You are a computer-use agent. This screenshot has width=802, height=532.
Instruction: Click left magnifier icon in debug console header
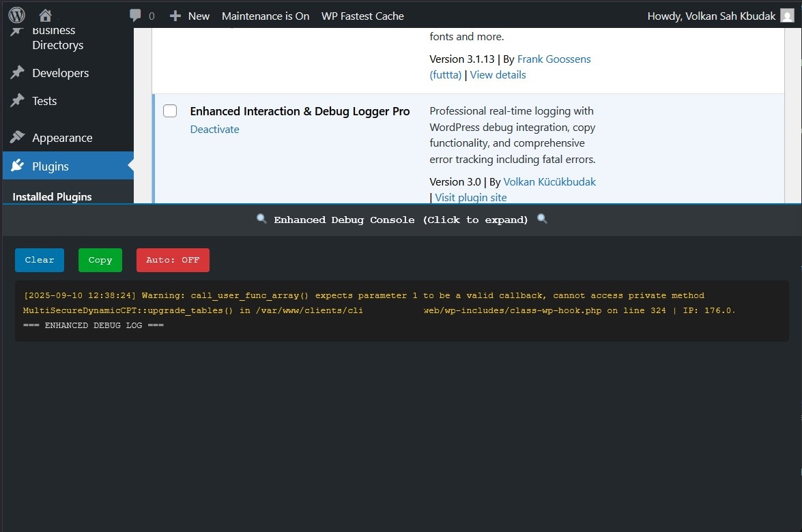click(261, 219)
